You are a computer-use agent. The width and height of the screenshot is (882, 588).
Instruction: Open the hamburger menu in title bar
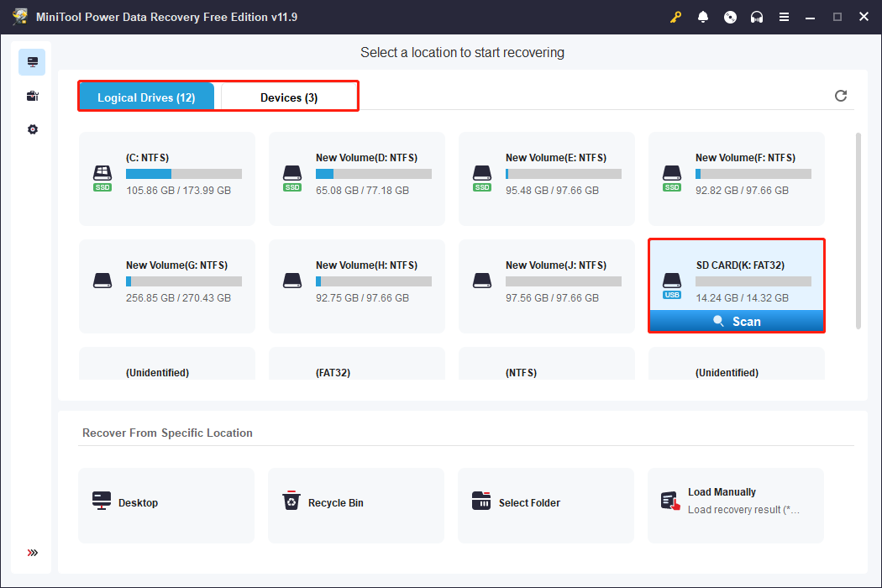point(784,17)
